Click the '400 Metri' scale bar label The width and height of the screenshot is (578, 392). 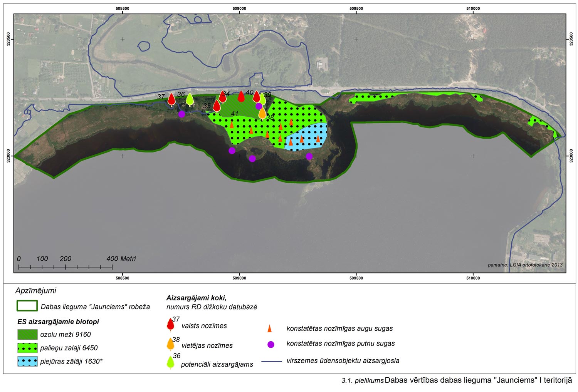click(121, 259)
